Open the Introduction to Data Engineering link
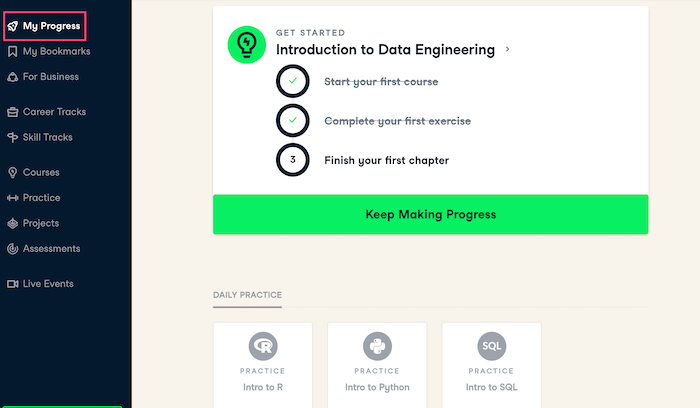 pyautogui.click(x=385, y=50)
